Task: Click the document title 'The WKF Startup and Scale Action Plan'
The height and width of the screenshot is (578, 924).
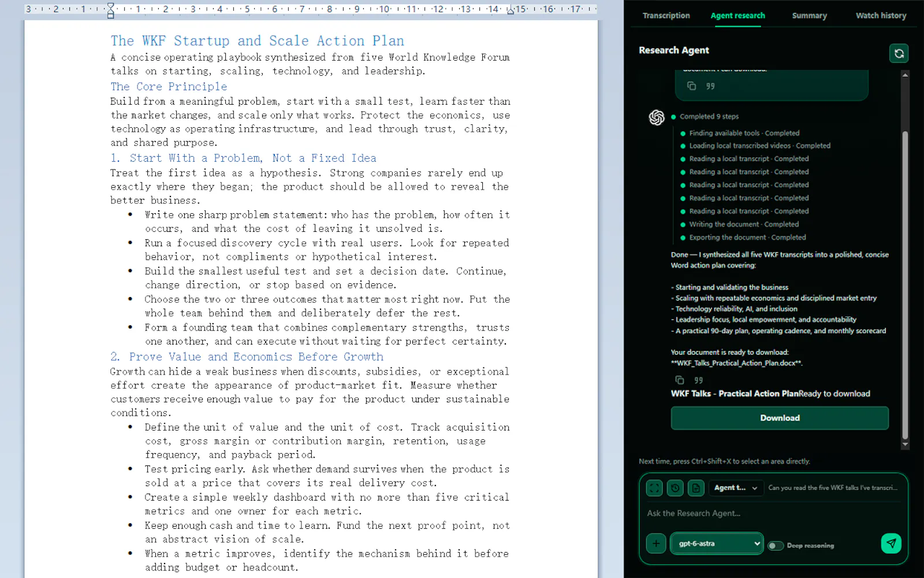Action: pos(258,41)
